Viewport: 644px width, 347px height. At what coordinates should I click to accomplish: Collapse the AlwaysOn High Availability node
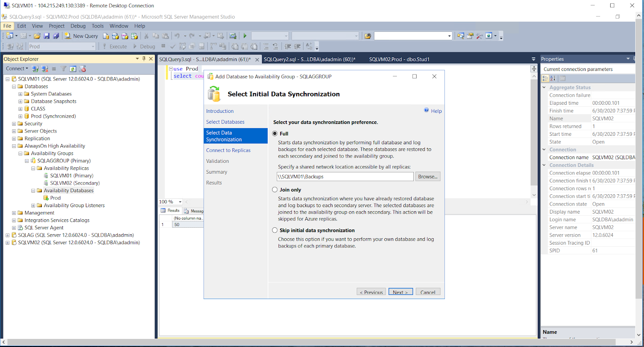(x=14, y=146)
